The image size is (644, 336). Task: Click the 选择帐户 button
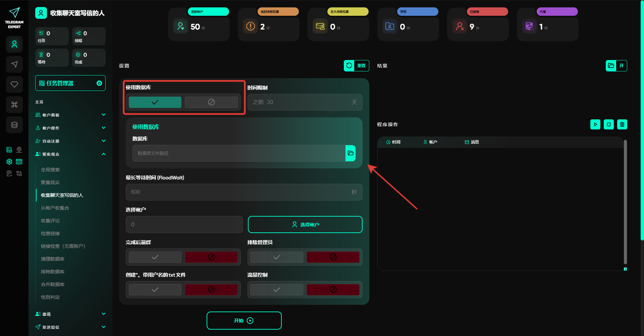305,225
